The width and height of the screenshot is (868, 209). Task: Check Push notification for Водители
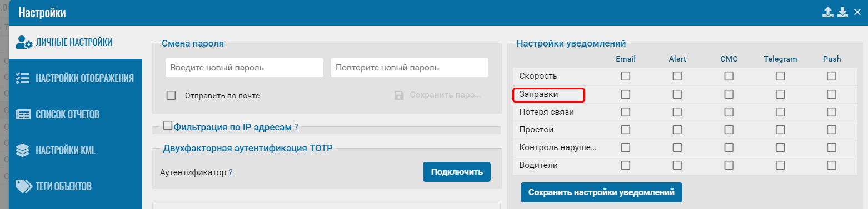(x=831, y=165)
